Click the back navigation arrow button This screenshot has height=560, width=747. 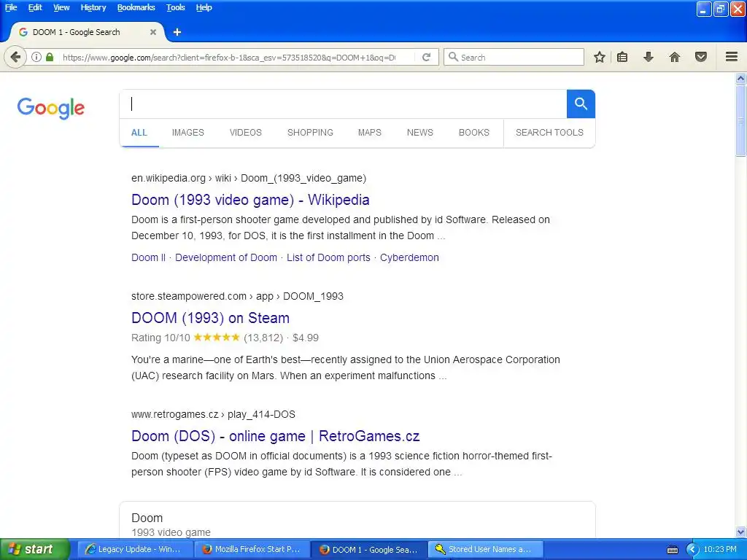pos(15,58)
